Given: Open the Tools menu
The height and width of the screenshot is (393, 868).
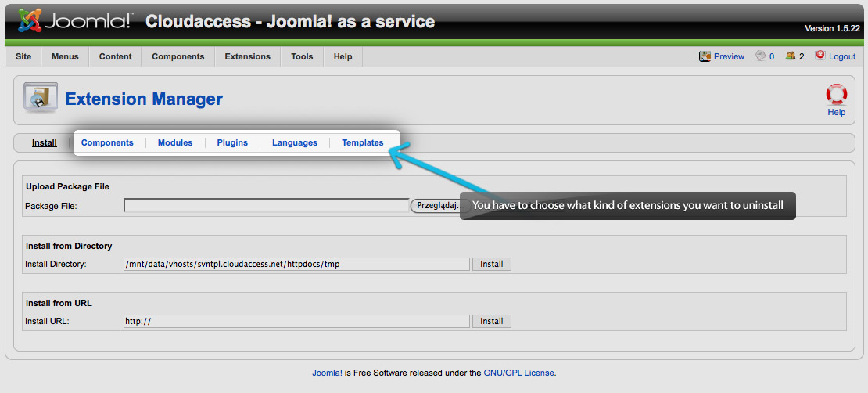Looking at the screenshot, I should (303, 56).
